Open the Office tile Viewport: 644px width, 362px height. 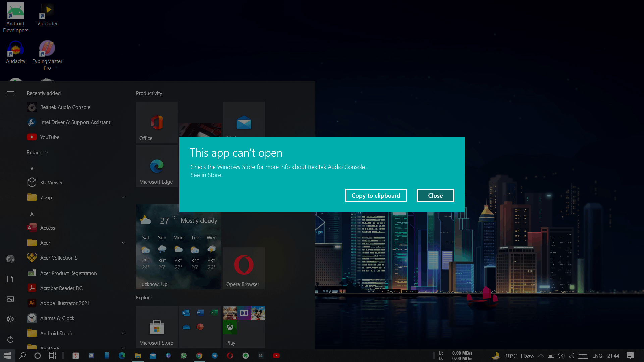pos(157,122)
